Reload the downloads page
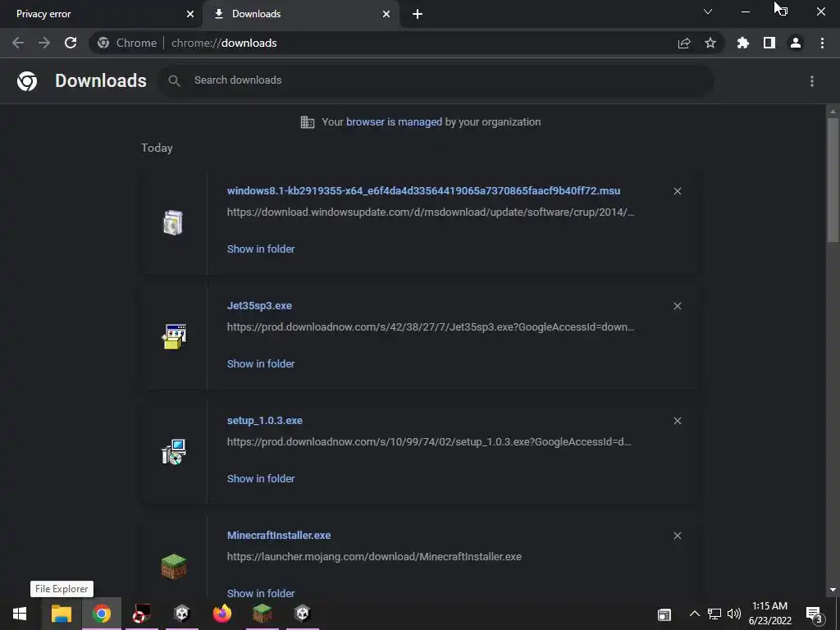The image size is (840, 630). tap(71, 43)
